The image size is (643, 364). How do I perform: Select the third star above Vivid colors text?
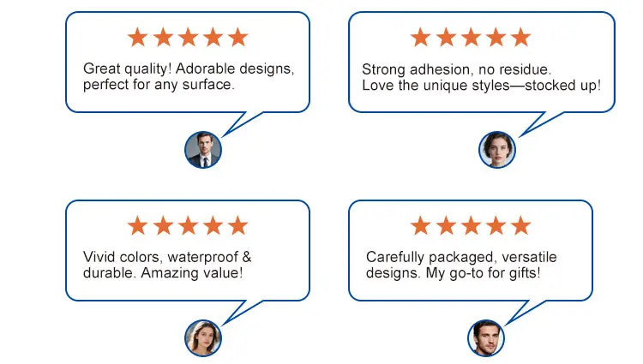188,226
